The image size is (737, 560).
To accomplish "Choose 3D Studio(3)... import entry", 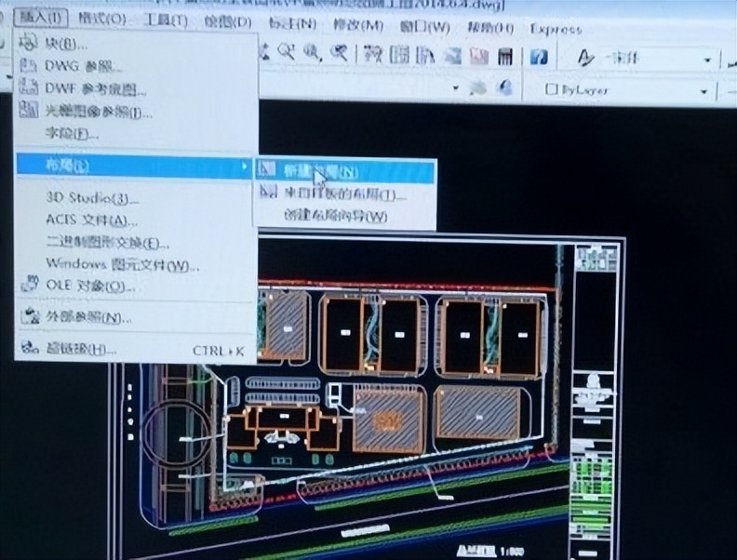I will point(136,198).
